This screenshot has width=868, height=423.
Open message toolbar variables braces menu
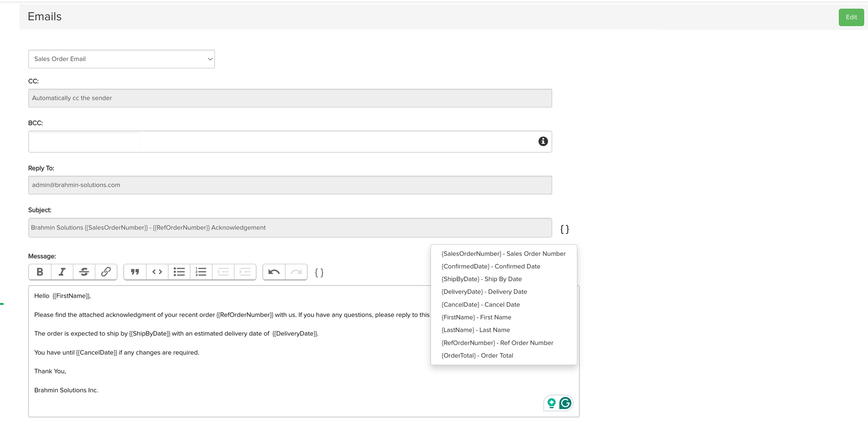[x=319, y=273]
